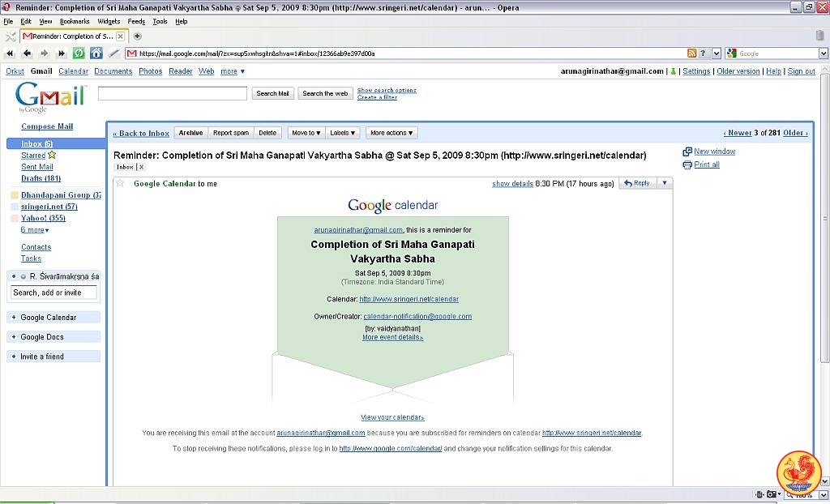Image resolution: width=830 pixels, height=504 pixels.
Task: Open the Starred folder with star icon
Action: 38,155
